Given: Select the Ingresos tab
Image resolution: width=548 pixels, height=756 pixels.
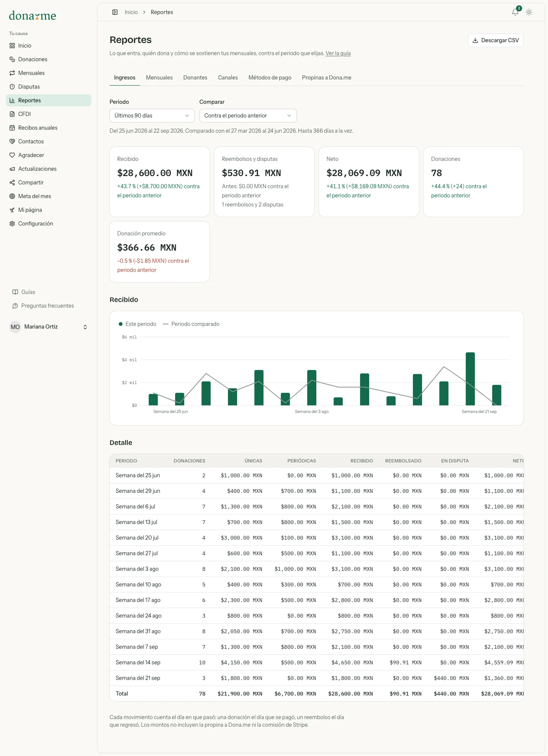Looking at the screenshot, I should pyautogui.click(x=125, y=78).
